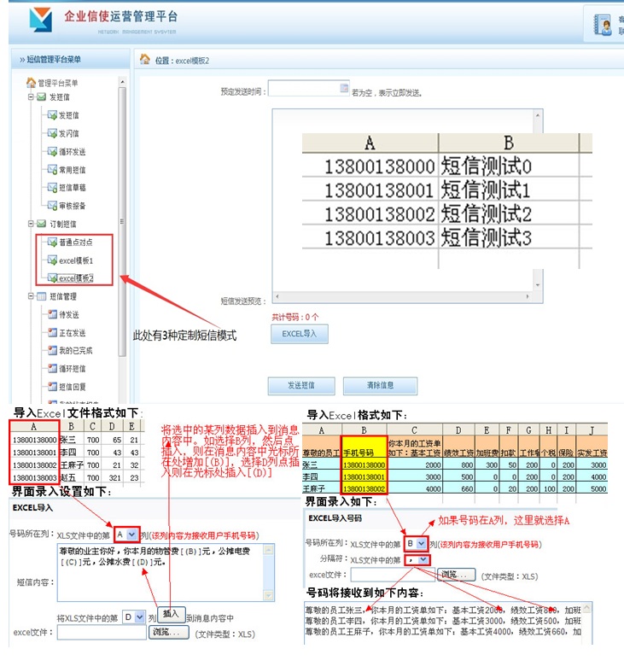This screenshot has height=672, width=624.
Task: Open 审核报备 in the menu tree
Action: coord(72,206)
